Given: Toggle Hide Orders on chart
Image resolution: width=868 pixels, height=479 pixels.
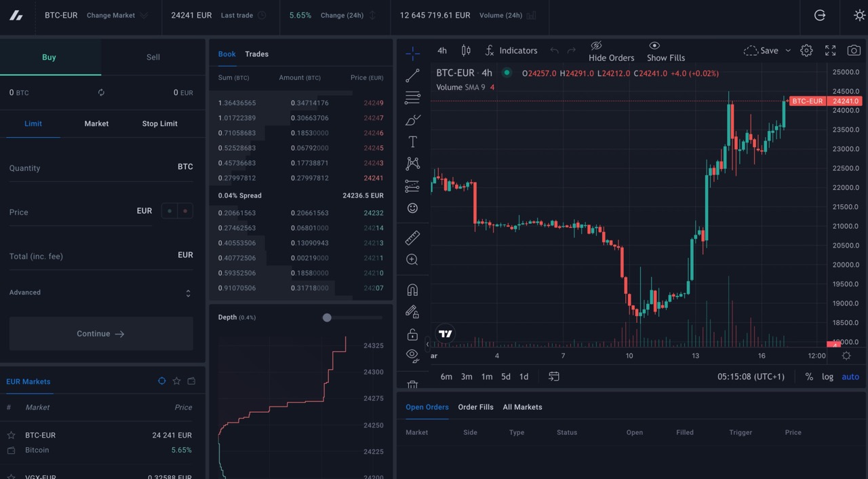Looking at the screenshot, I should [611, 51].
